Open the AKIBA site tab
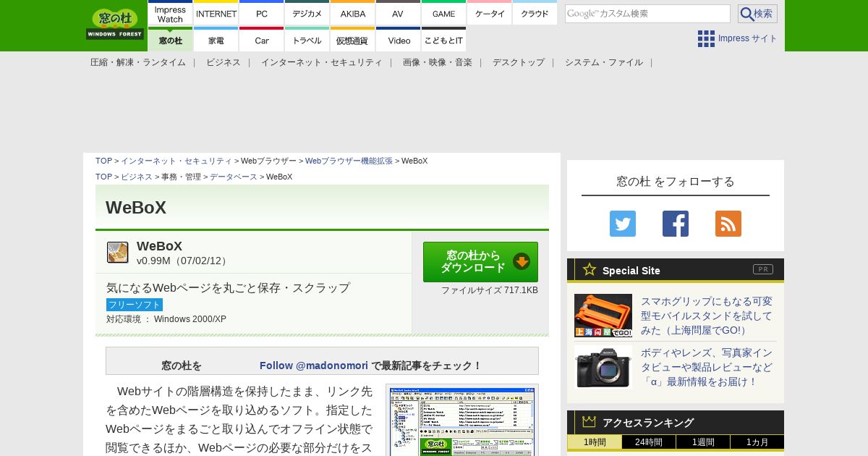 353,14
